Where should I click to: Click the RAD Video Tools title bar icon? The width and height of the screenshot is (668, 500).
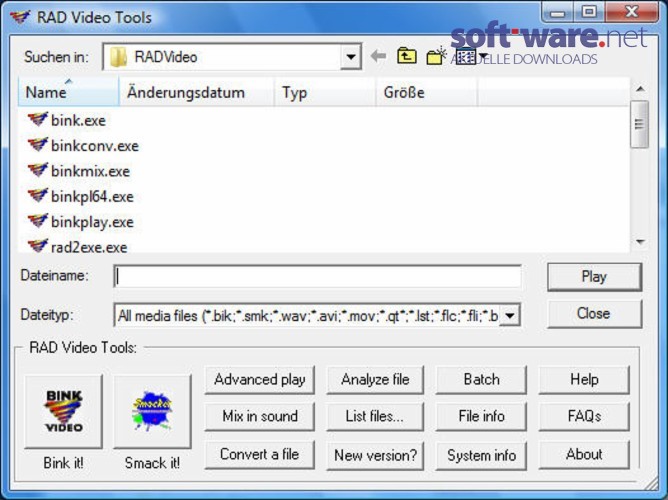click(20, 17)
